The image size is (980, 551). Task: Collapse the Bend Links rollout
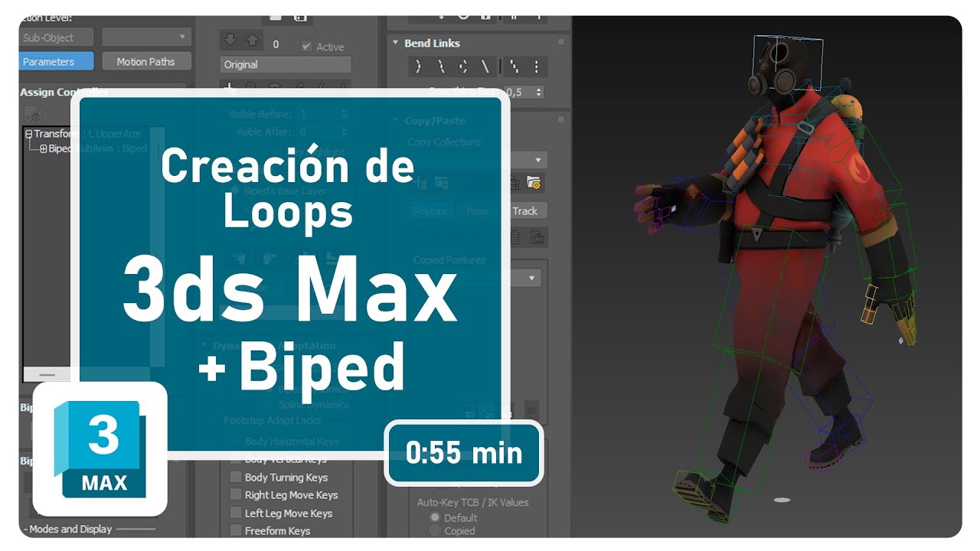tap(396, 44)
